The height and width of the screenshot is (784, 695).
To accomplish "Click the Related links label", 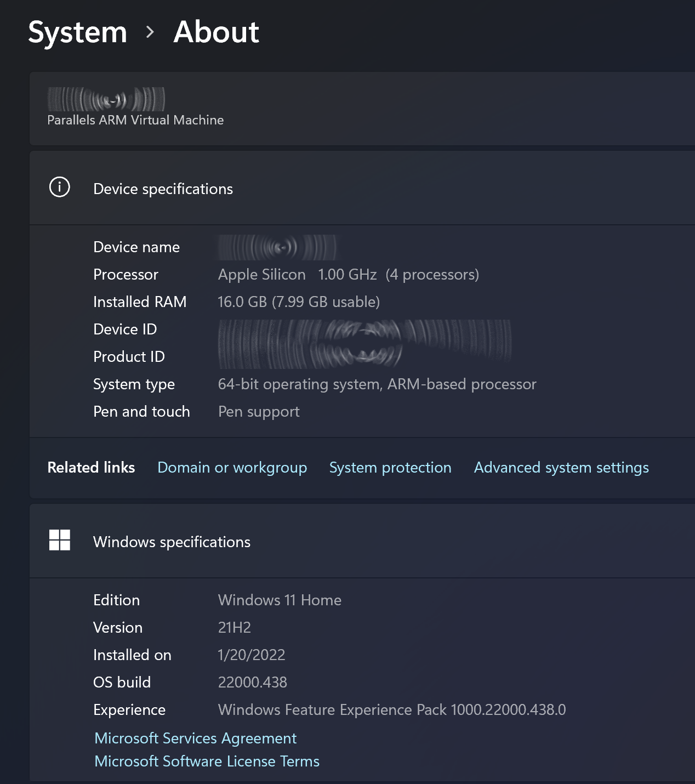I will click(91, 468).
